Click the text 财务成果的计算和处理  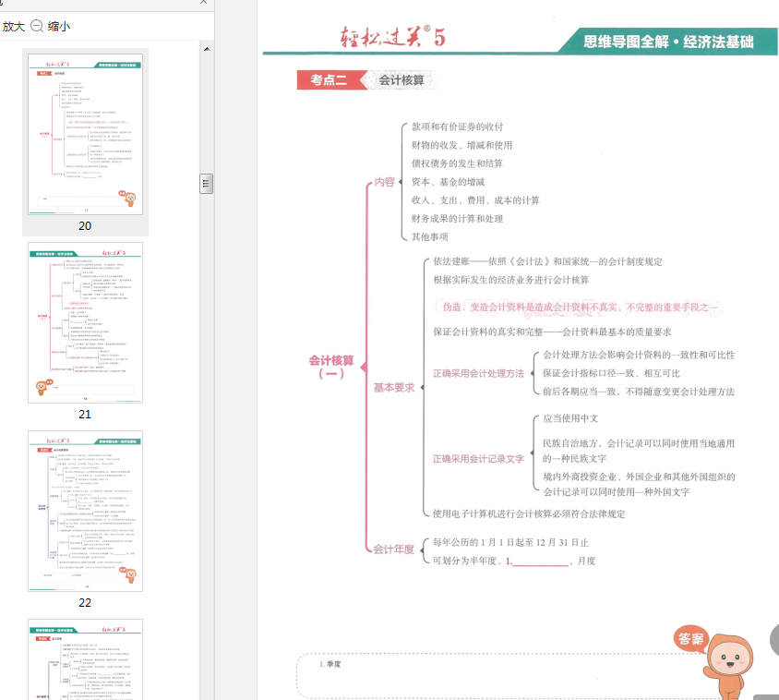pos(457,219)
